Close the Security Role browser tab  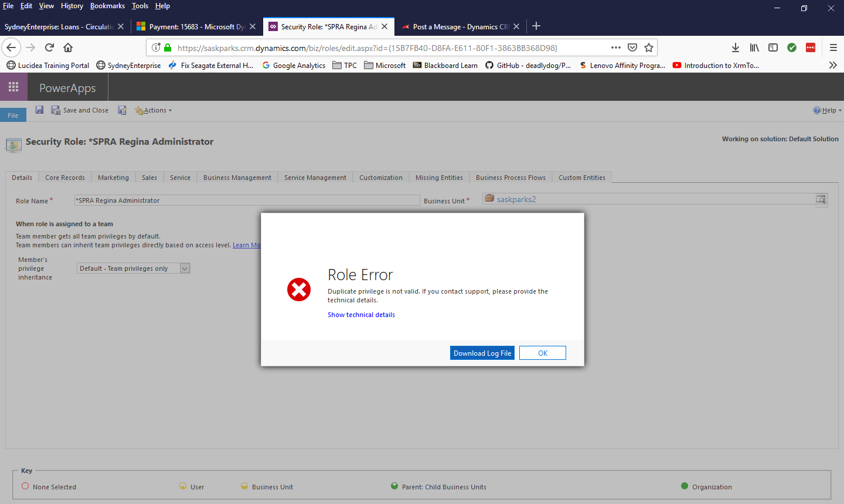coord(384,26)
